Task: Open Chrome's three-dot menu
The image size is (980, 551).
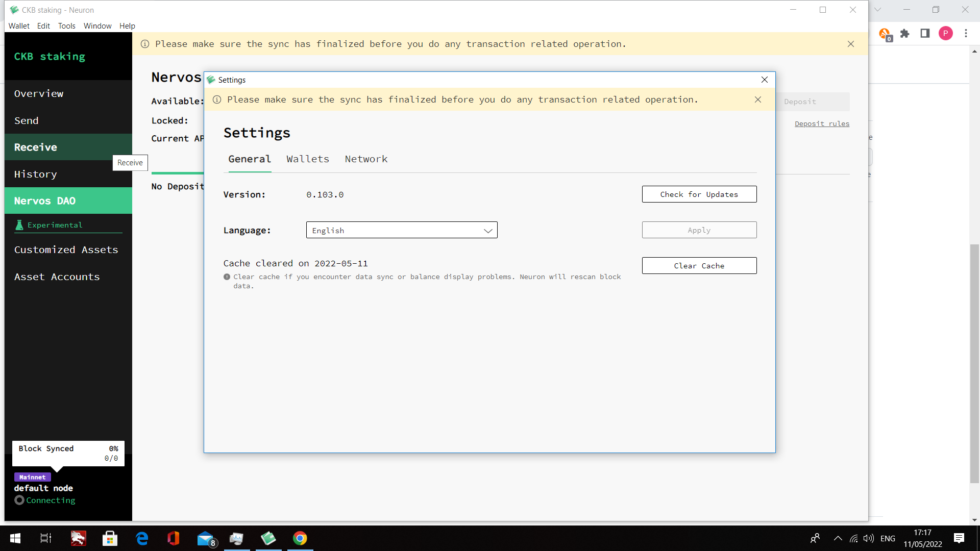Action: tap(966, 33)
